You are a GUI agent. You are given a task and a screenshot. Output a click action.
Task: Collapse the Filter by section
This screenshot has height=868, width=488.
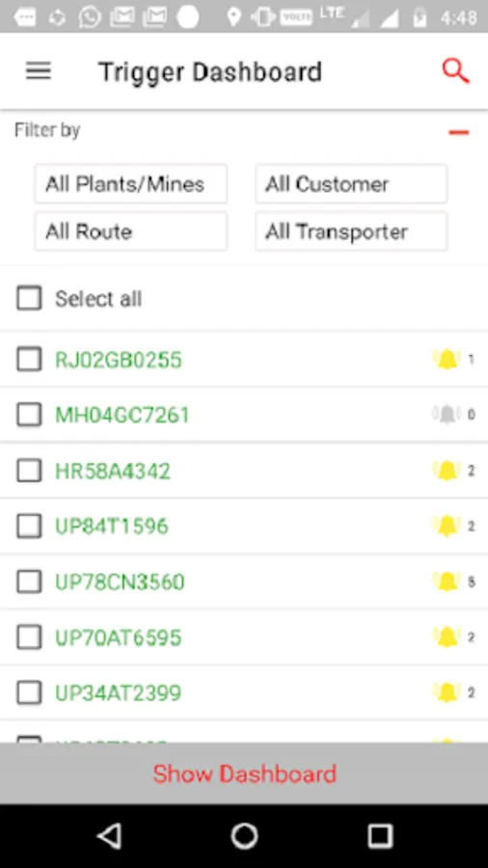click(459, 132)
